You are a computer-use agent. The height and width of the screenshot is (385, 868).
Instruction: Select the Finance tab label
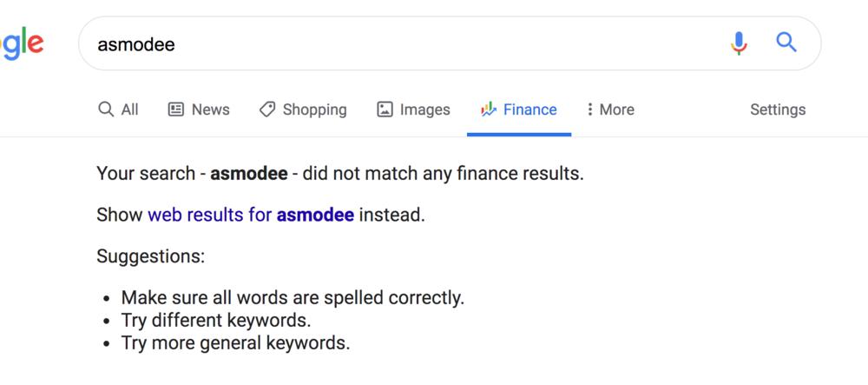pyautogui.click(x=529, y=110)
